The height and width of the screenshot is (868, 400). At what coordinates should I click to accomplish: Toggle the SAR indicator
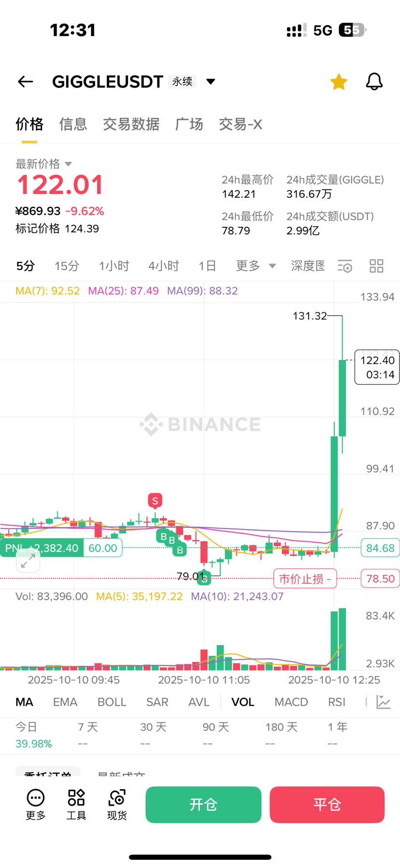click(157, 702)
